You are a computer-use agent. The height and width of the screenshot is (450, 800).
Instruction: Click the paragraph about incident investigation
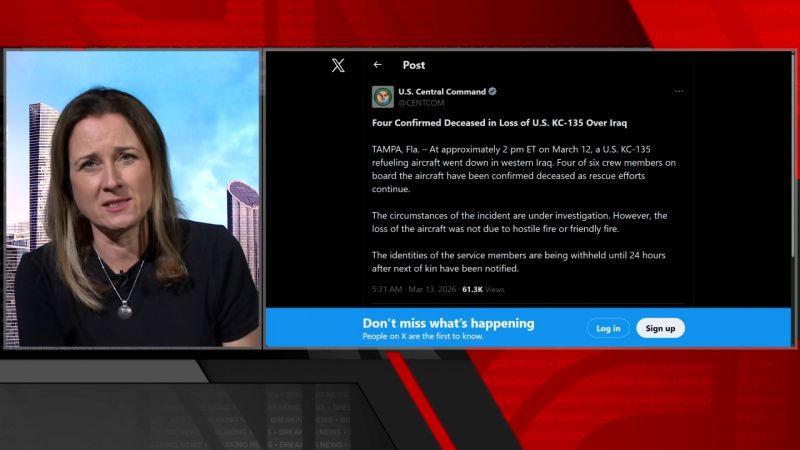point(519,222)
